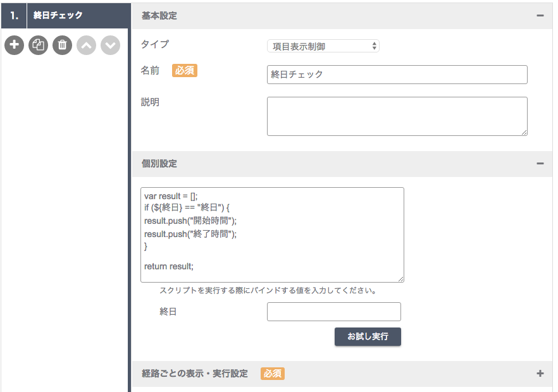558x392 pixels.
Task: Click the お試し実行 button
Action: point(368,336)
